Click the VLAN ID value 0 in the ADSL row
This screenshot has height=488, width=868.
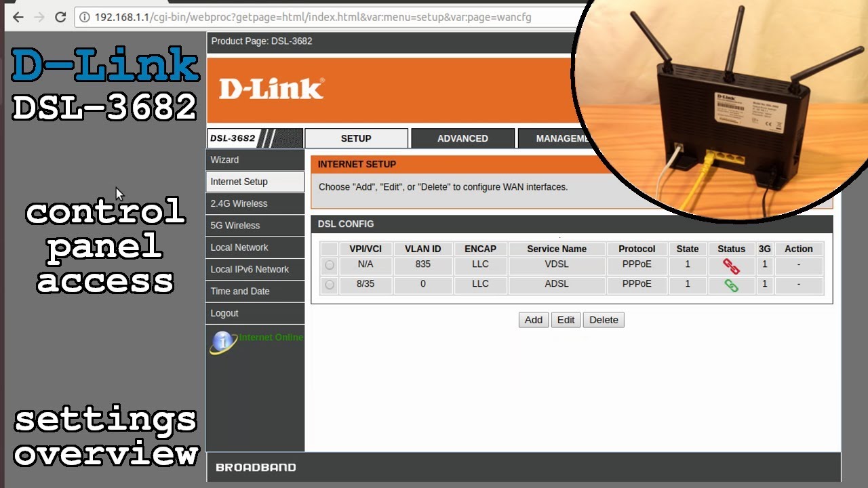pyautogui.click(x=423, y=284)
